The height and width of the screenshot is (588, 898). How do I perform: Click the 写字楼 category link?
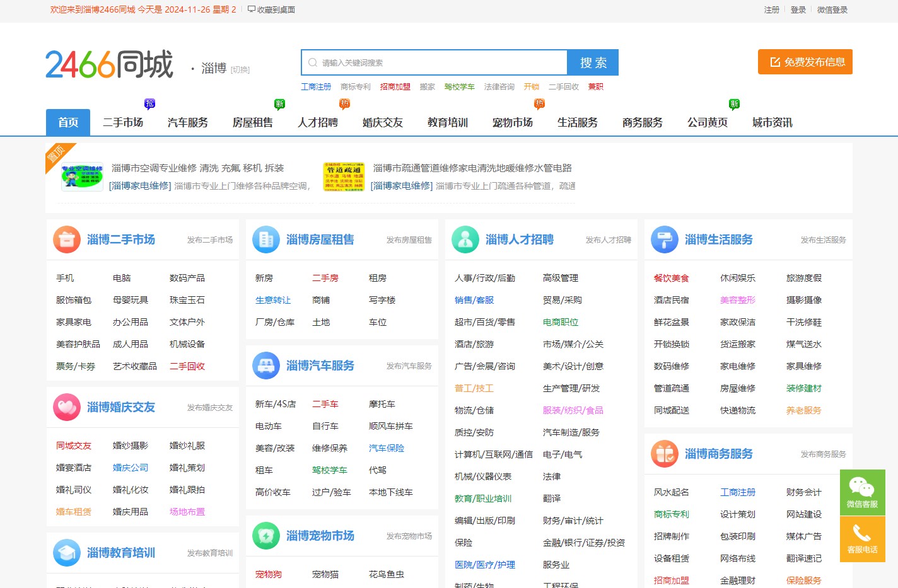pyautogui.click(x=382, y=300)
